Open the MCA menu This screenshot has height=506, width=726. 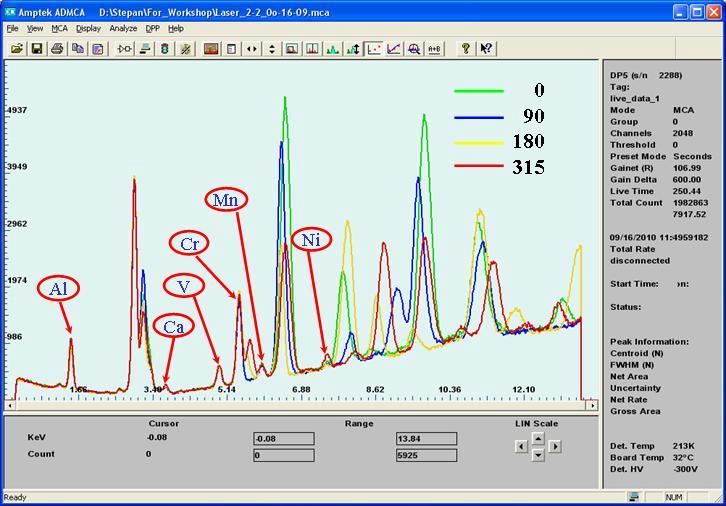(59, 29)
